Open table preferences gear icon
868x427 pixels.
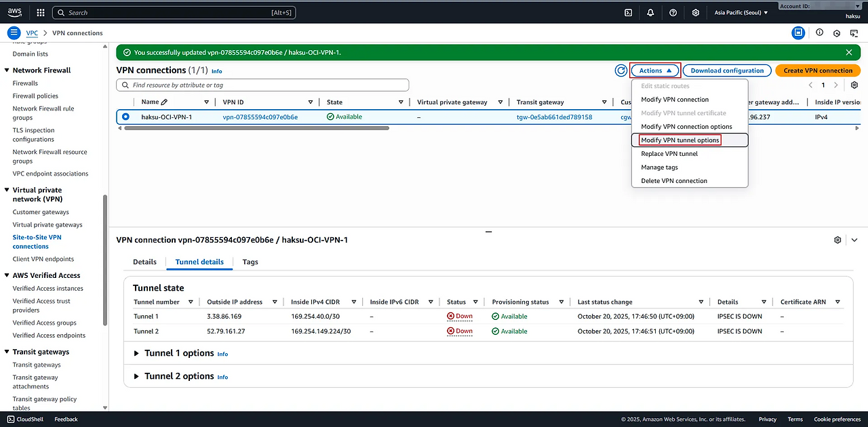pyautogui.click(x=854, y=85)
